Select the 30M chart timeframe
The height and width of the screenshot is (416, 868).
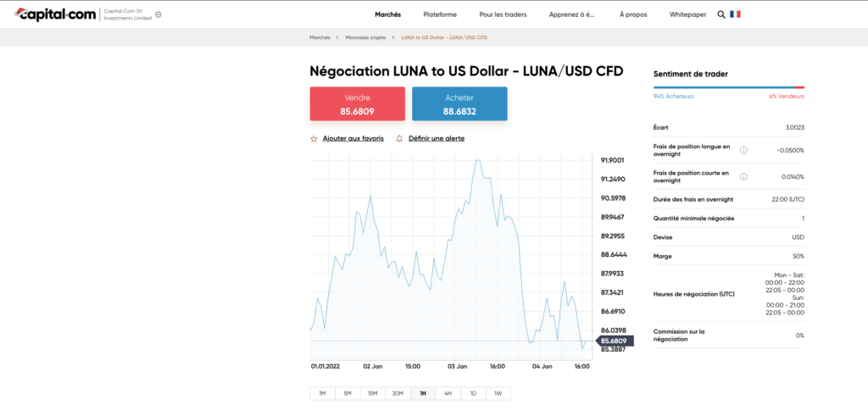(398, 394)
